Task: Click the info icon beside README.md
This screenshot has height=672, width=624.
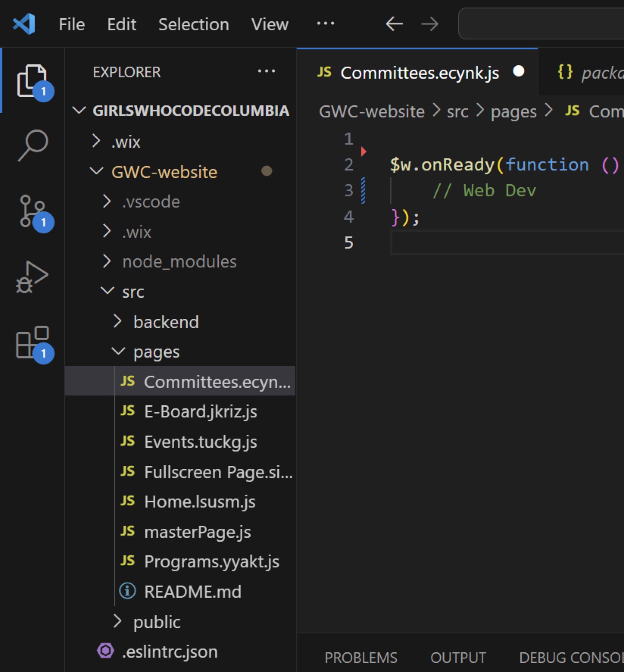Action: 127,591
